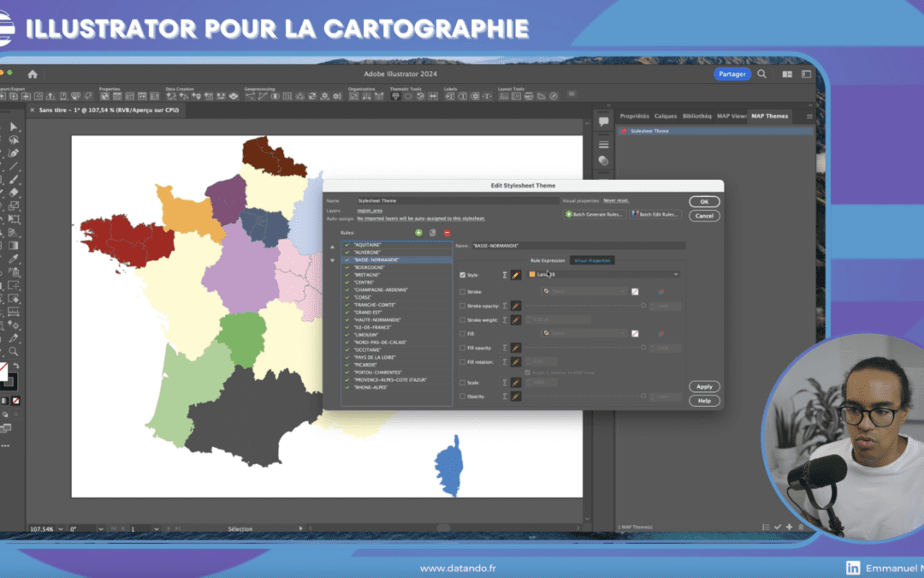Image resolution: width=924 pixels, height=578 pixels.
Task: Switch to the Rule Expression tab
Action: pyautogui.click(x=547, y=260)
